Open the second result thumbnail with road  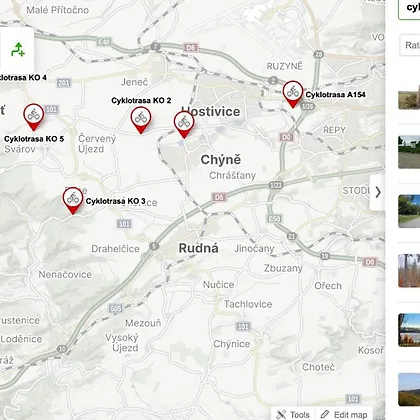[409, 152]
